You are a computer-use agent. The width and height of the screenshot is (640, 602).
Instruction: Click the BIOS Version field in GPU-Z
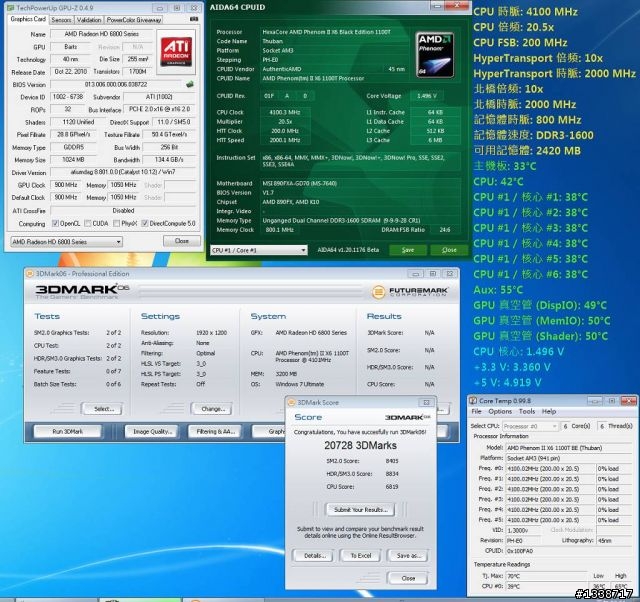(x=116, y=84)
